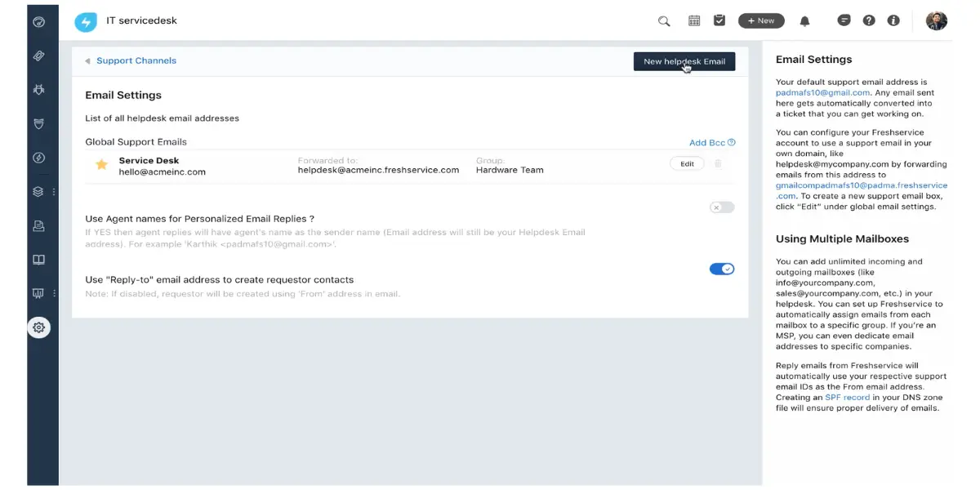Delete Service Desk email with trash icon
This screenshot has width=980, height=490.
pos(718,163)
